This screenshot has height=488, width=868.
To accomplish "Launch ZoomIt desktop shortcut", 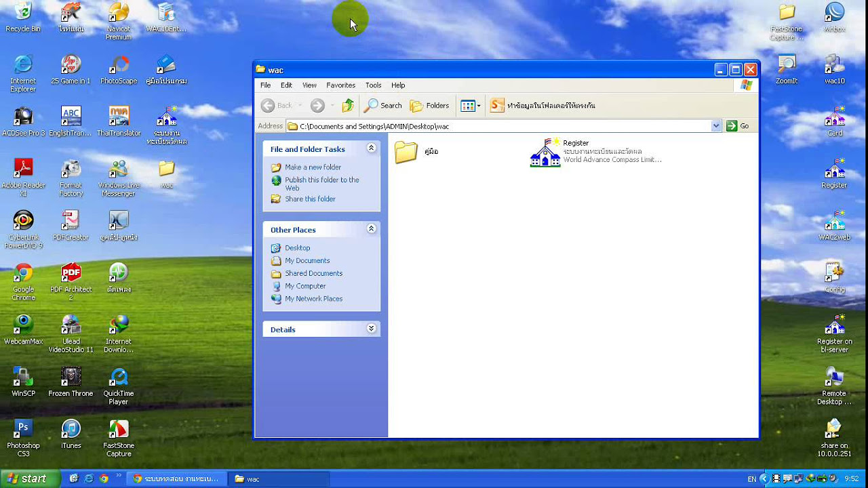I will tap(787, 69).
